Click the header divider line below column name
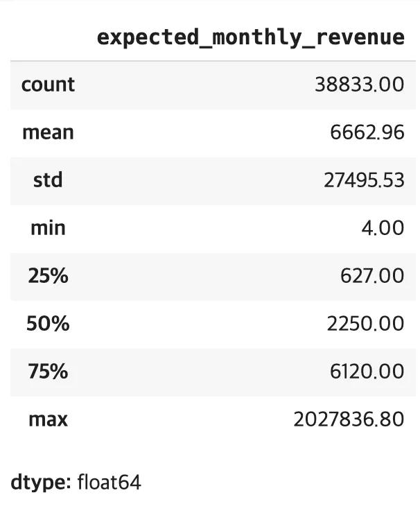Image resolution: width=420 pixels, height=513 pixels. 213,61
